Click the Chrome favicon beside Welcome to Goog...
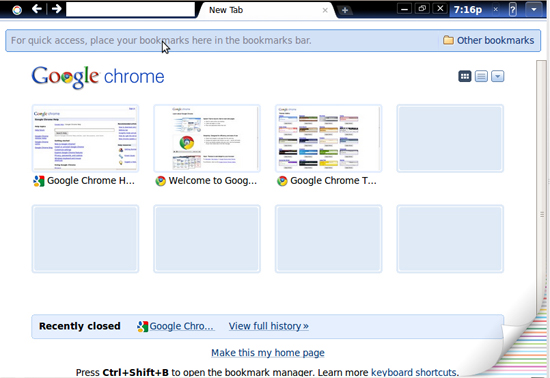 [160, 181]
